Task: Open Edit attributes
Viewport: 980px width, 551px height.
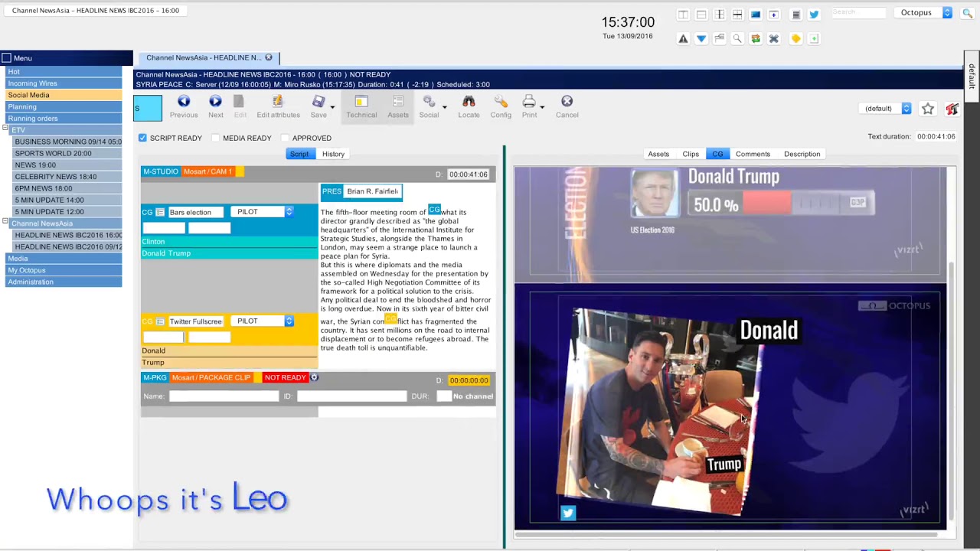Action: point(278,107)
